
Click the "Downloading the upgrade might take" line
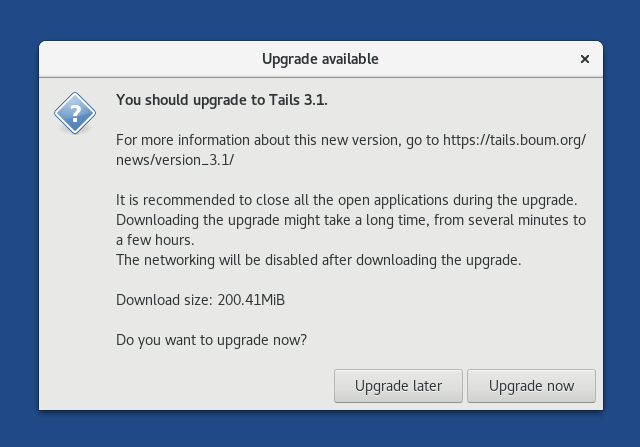[x=350, y=219]
